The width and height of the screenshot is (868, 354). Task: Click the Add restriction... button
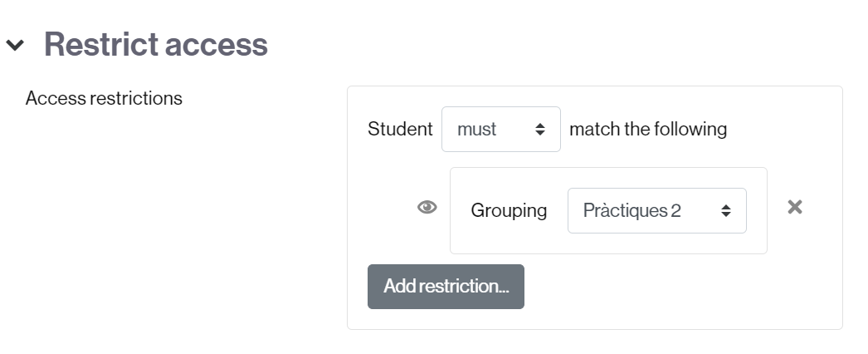tap(446, 287)
